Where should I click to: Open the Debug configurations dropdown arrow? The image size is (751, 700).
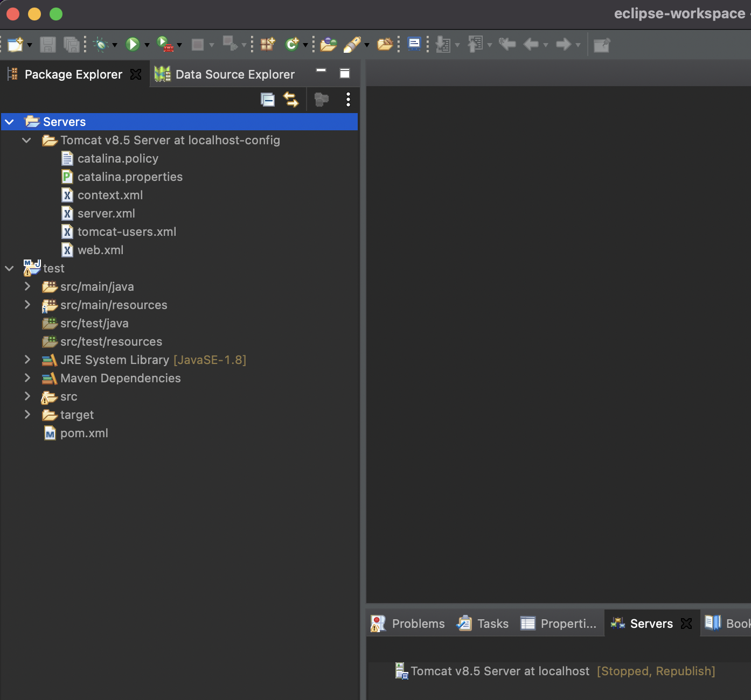[115, 45]
